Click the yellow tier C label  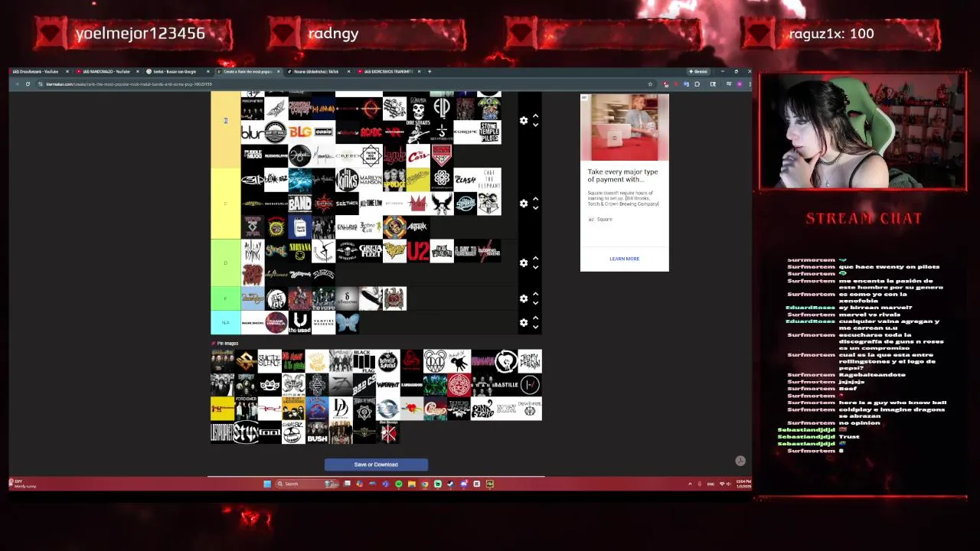tap(226, 204)
